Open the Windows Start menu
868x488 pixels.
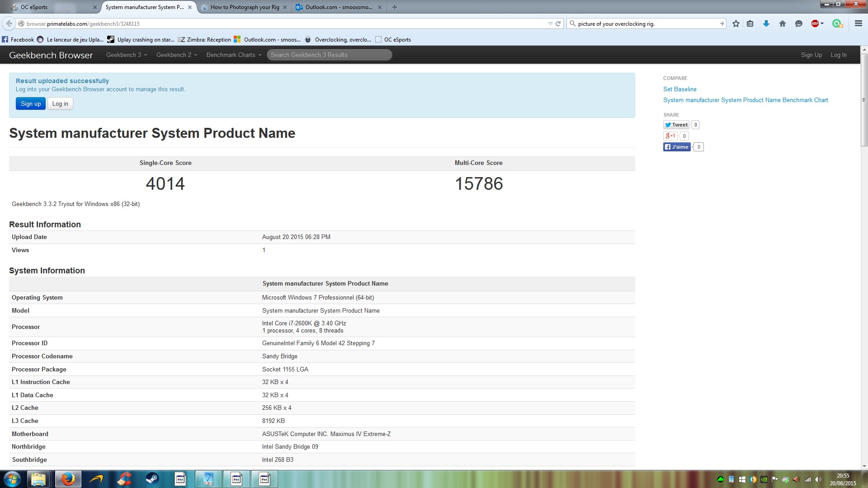coord(12,479)
